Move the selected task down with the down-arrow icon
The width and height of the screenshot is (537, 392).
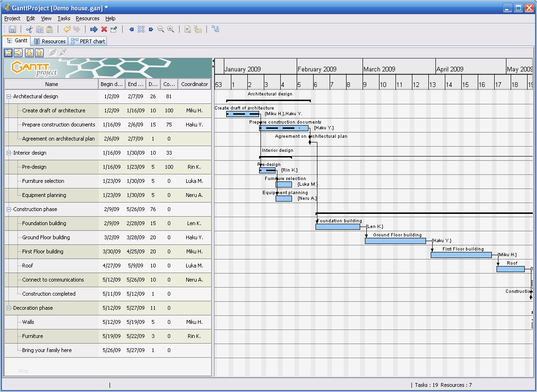pyautogui.click(x=28, y=53)
